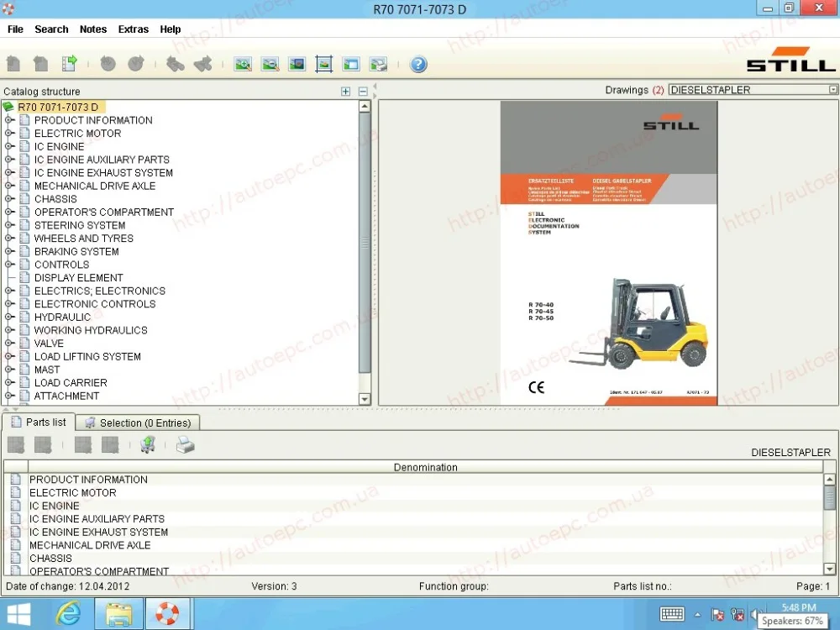Expand the HYDRAULIC tree node
840x630 pixels.
pyautogui.click(x=9, y=318)
